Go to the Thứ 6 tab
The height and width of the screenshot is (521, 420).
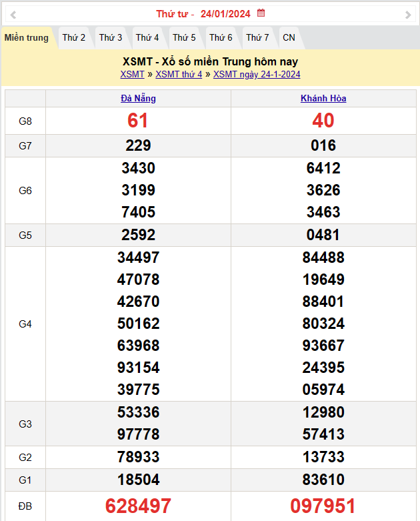[x=221, y=38]
